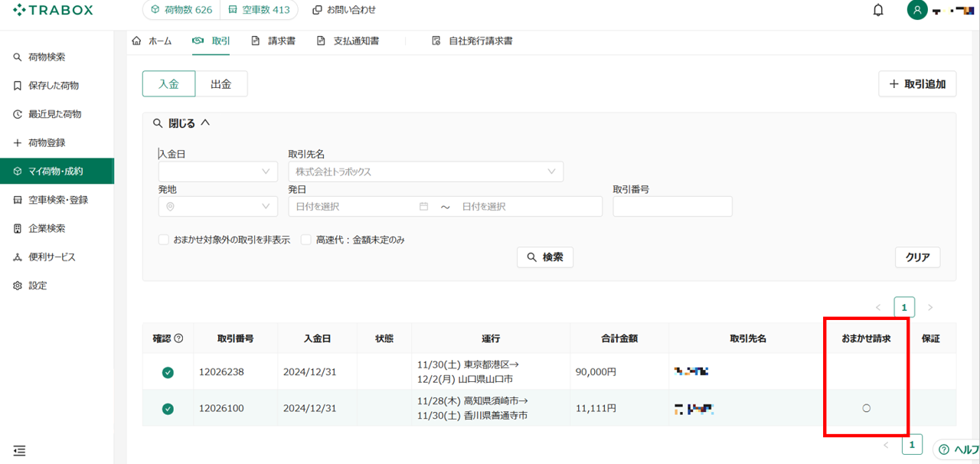The width and height of the screenshot is (980, 464).
Task: Click the 合計金額 column header
Action: [619, 338]
